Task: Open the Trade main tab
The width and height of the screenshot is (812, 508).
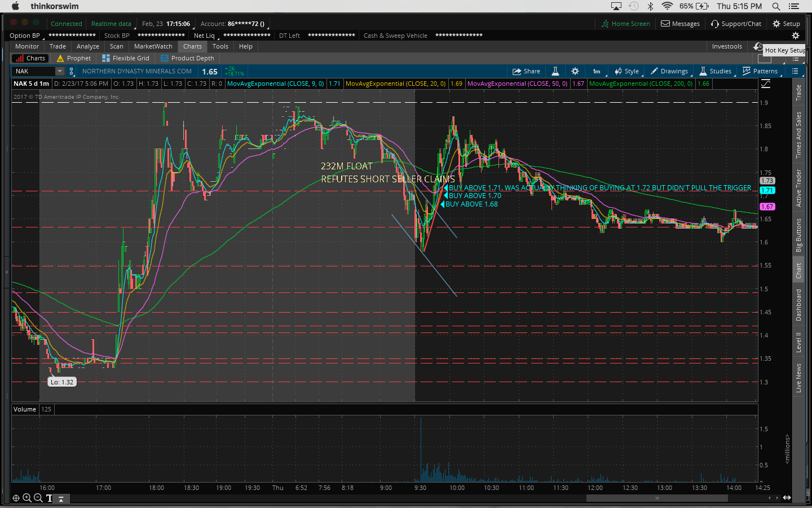Action: [58, 46]
